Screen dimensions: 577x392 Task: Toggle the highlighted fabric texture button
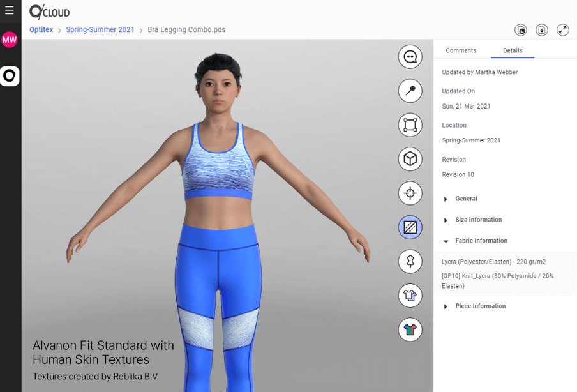click(410, 227)
